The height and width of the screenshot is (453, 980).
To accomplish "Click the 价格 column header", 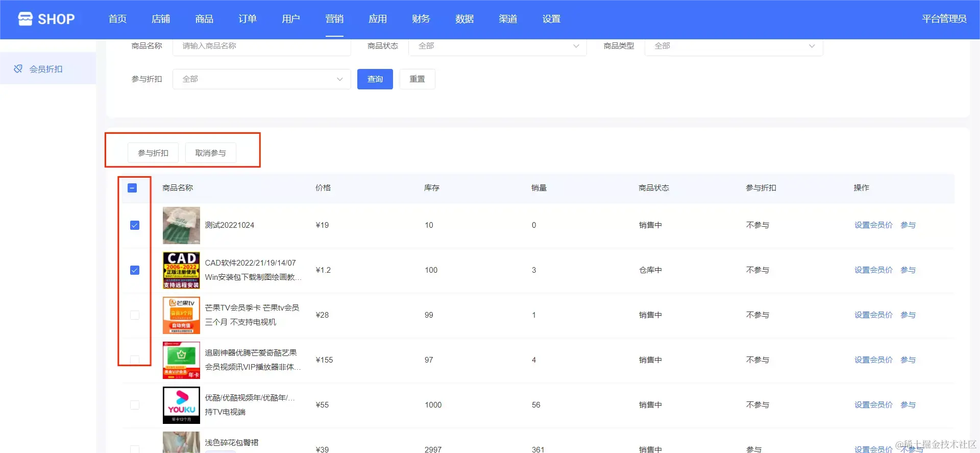I will tap(323, 188).
